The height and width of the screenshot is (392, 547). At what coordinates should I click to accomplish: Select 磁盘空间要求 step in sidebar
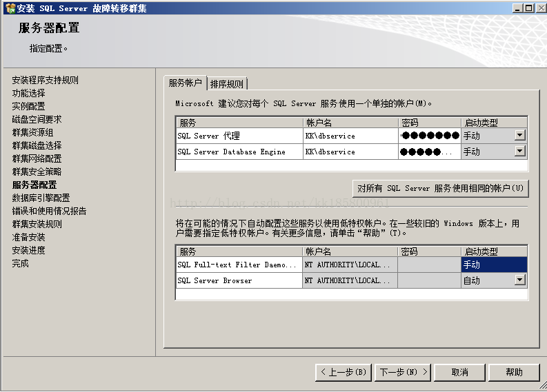(37, 119)
